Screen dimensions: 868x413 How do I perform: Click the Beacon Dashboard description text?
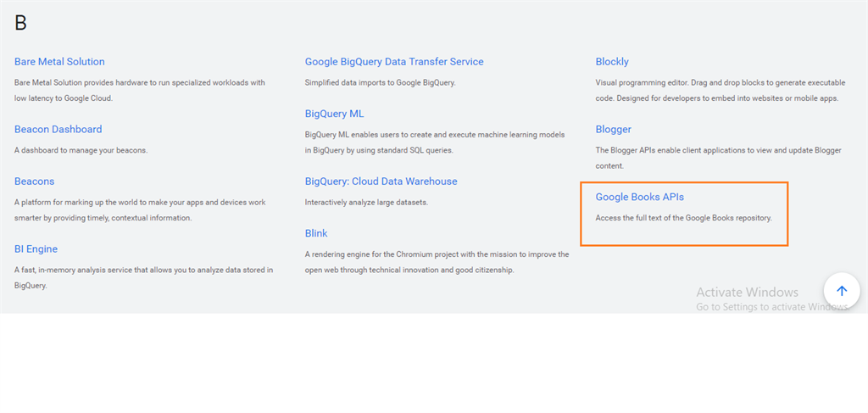81,150
